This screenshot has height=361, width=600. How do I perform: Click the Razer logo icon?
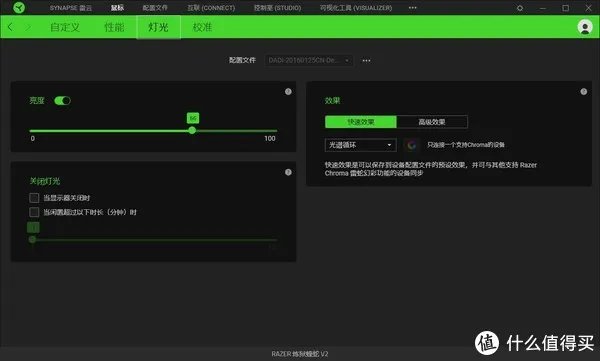pos(18,8)
